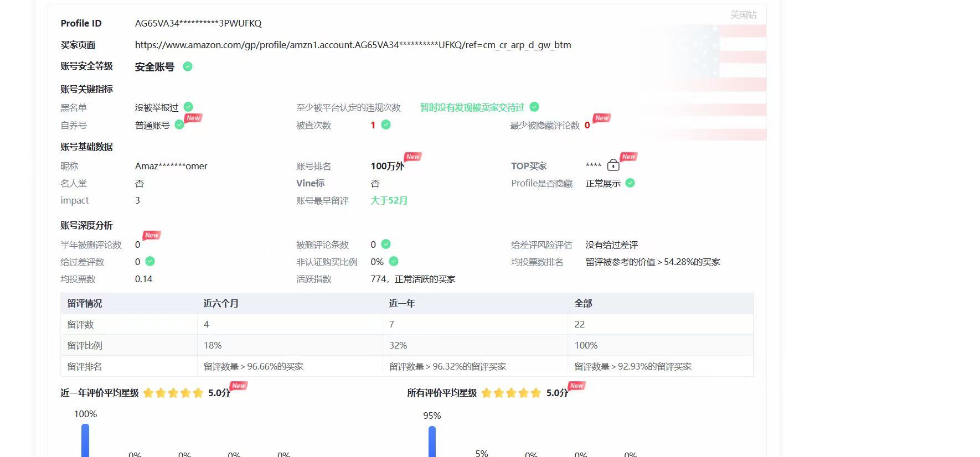Viewport: 980px width, 457px height.
Task: Click the check icon beside 被查次数 value
Action: [386, 125]
